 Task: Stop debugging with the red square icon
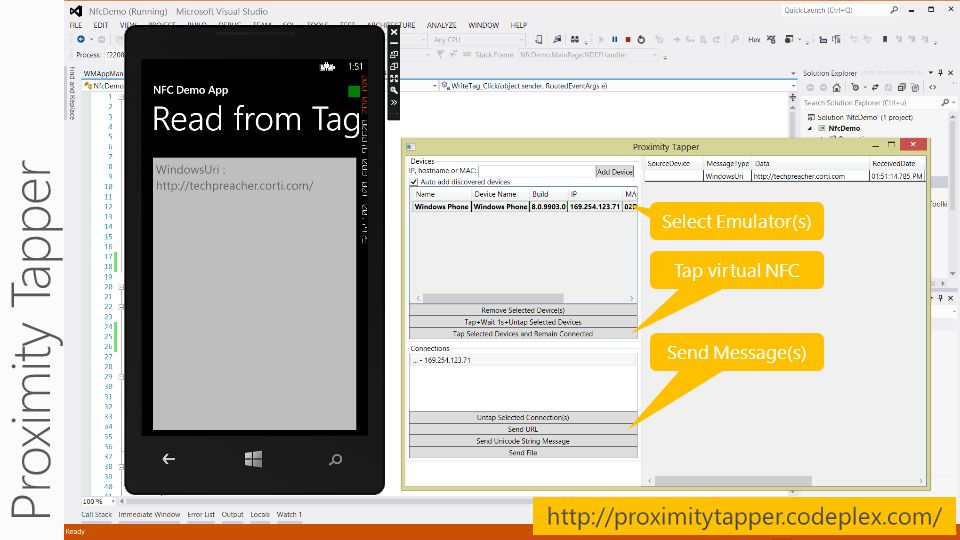coord(628,40)
